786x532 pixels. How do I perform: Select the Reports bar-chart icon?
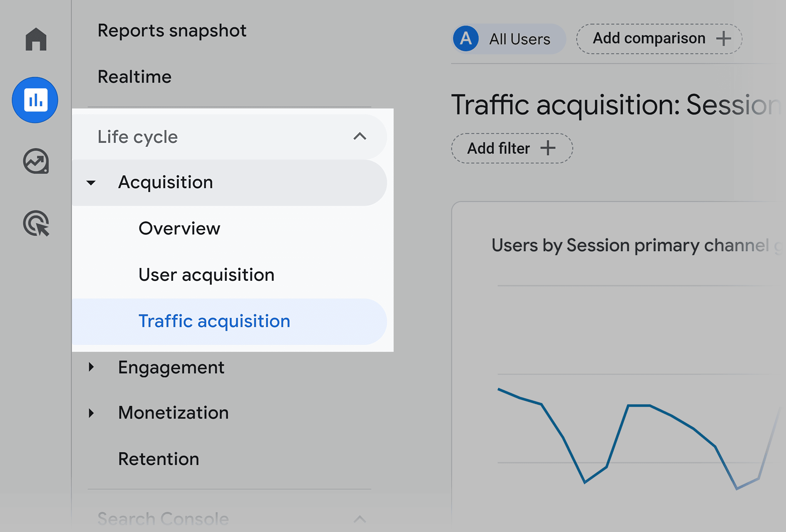pyautogui.click(x=35, y=100)
